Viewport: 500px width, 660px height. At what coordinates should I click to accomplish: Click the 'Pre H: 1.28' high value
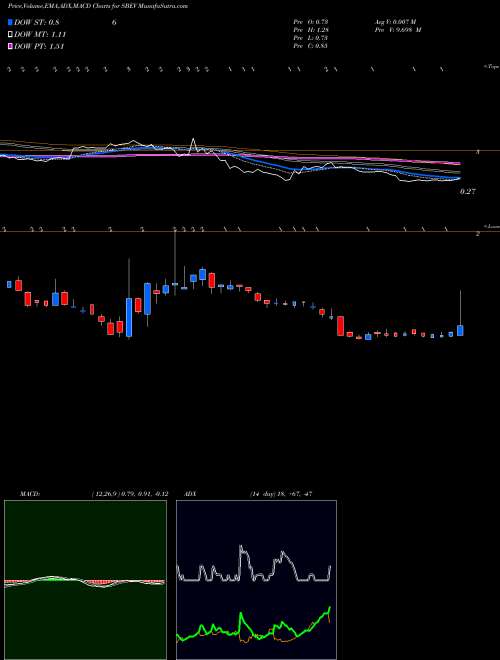(x=311, y=30)
